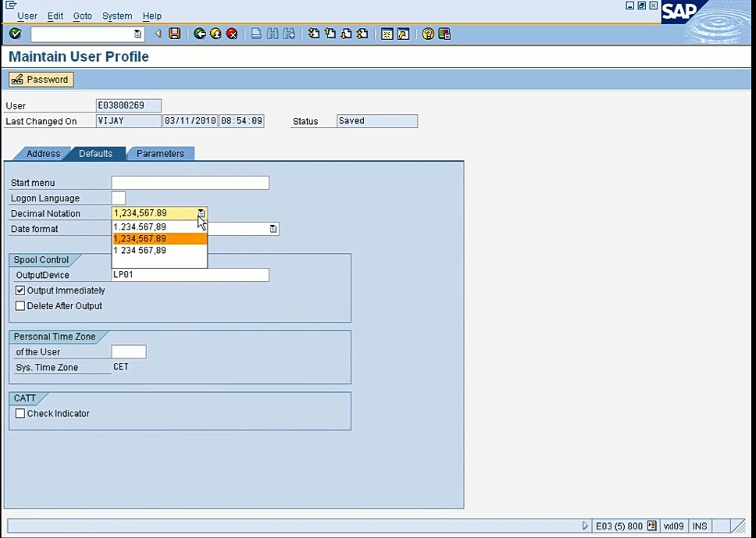This screenshot has height=538, width=756.
Task: Open the User menu
Action: (27, 16)
